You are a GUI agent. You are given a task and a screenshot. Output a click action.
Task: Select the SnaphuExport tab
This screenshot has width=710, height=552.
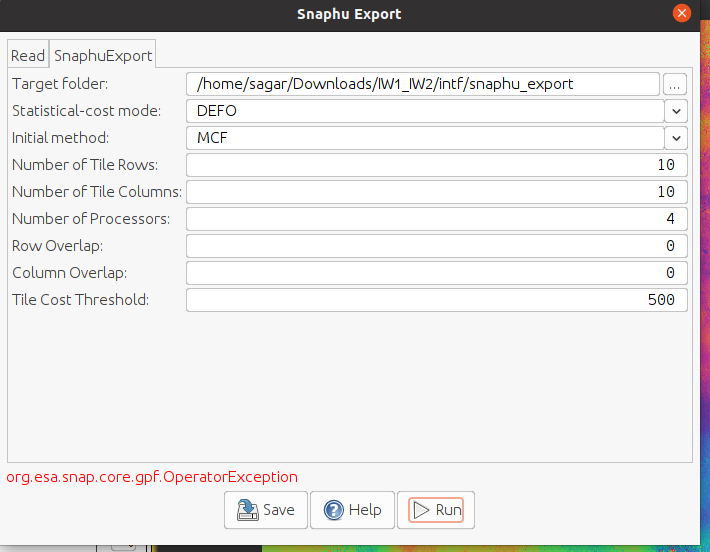click(x=102, y=56)
